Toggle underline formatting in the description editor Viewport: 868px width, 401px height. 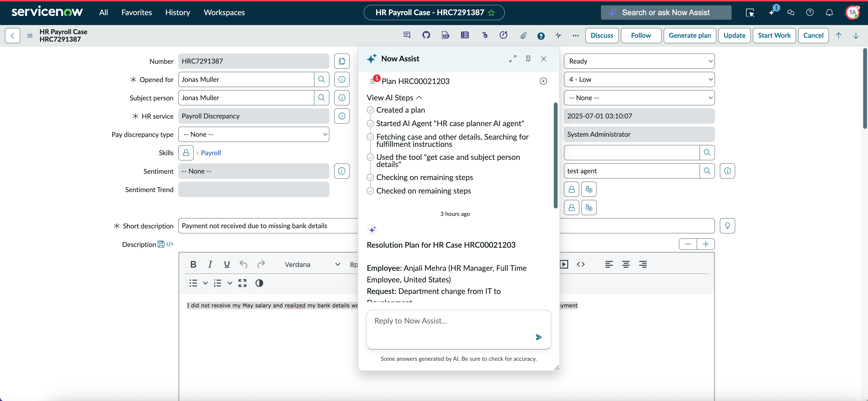pos(227,265)
